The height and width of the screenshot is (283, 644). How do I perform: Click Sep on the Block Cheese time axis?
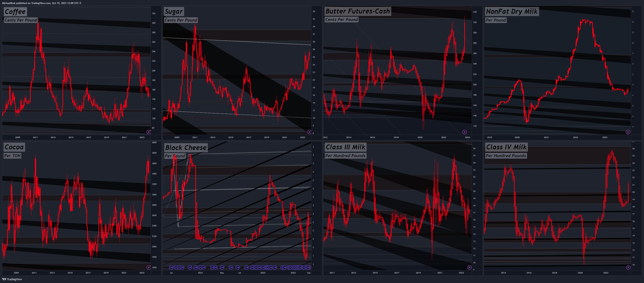[x=309, y=273]
